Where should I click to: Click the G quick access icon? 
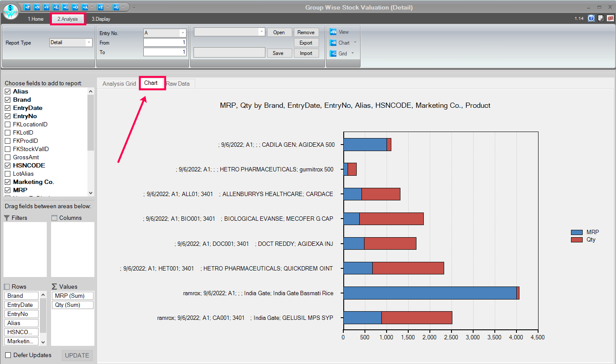click(65, 7)
